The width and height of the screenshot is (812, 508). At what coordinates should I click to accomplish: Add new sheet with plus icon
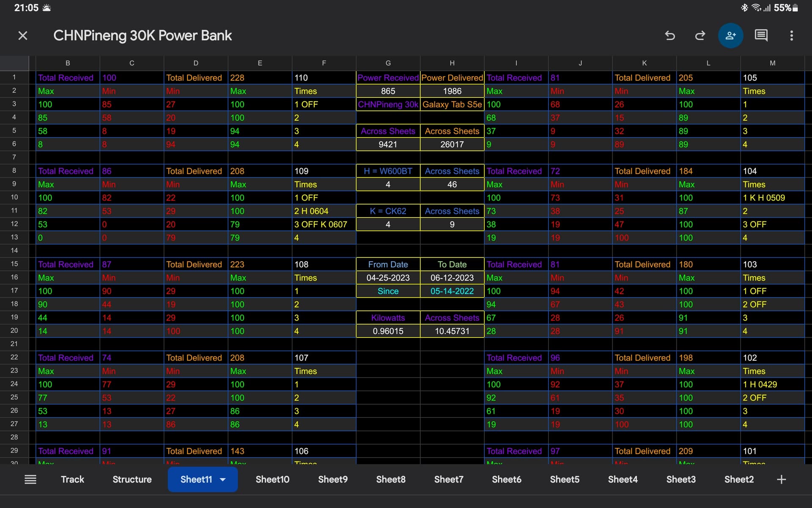(x=781, y=479)
